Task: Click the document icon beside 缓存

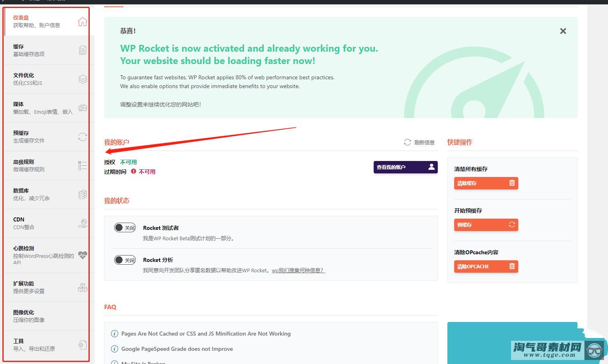Action: (x=83, y=50)
